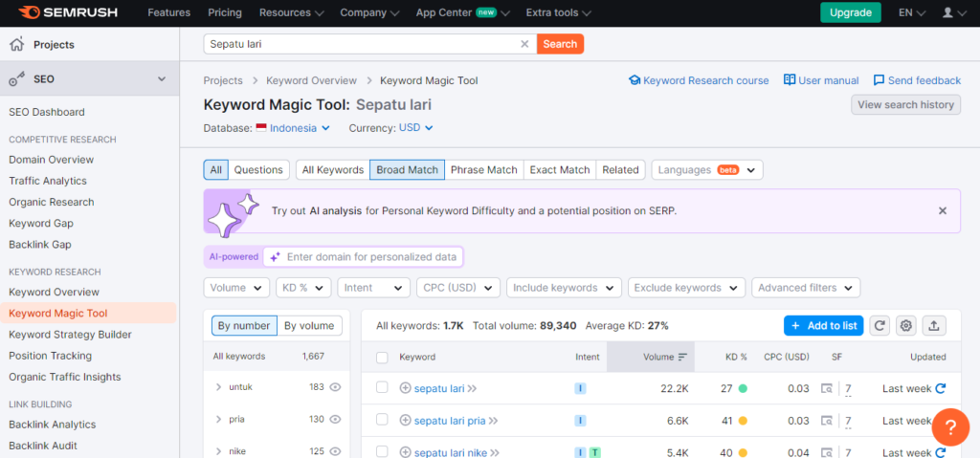Open table settings gear icon

click(906, 325)
